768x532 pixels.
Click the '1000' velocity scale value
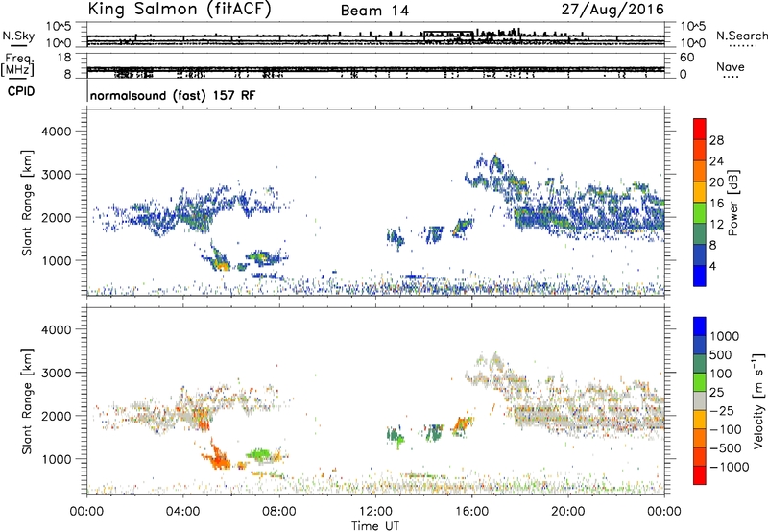click(x=725, y=336)
